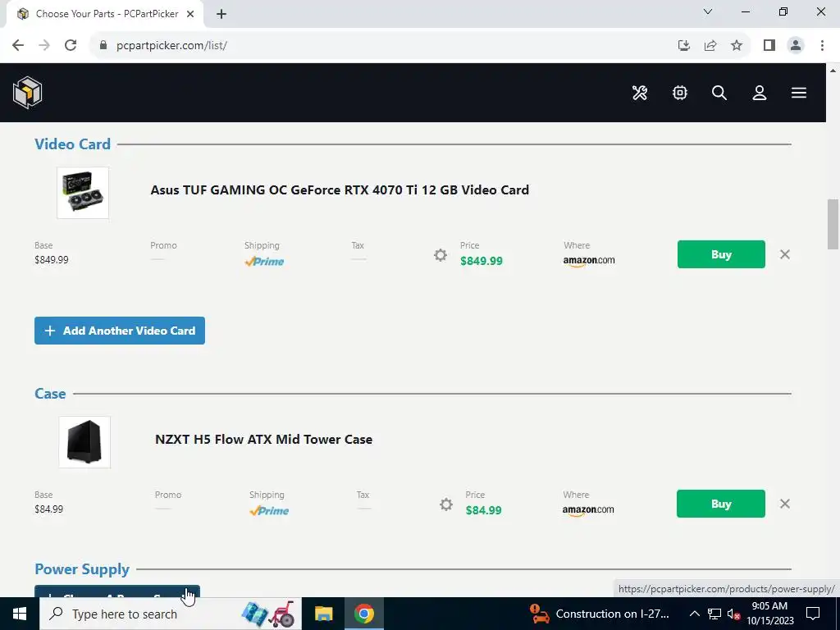Share this page icon in address bar
The width and height of the screenshot is (840, 630).
(710, 46)
